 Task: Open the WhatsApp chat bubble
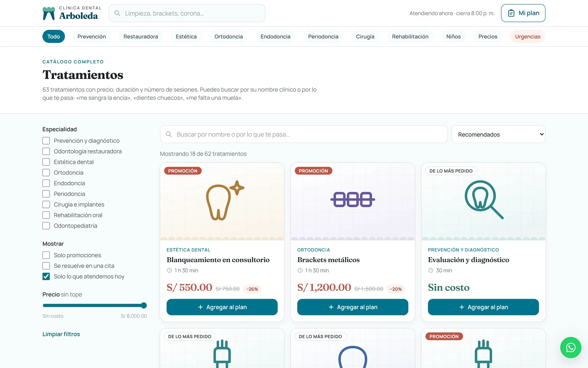571,347
